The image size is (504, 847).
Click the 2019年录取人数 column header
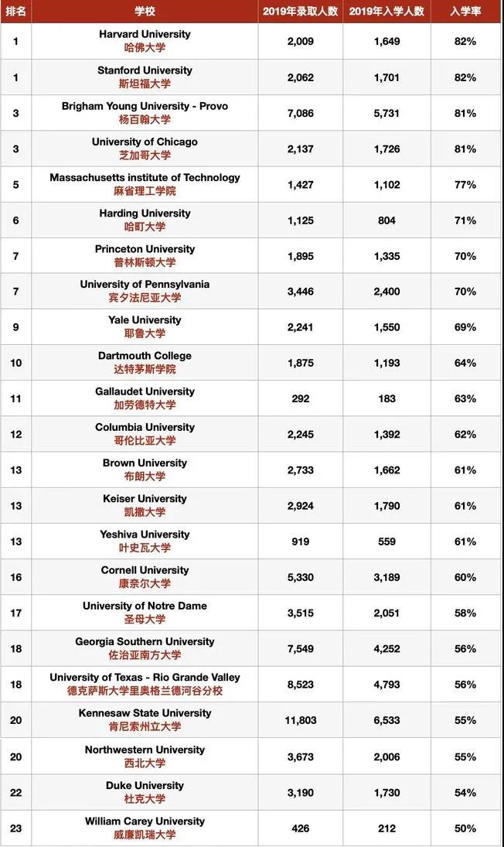tap(301, 11)
